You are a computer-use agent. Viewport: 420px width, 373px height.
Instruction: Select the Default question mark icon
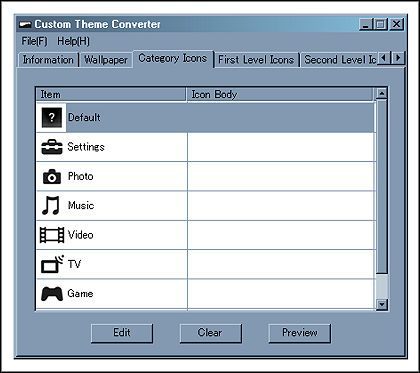pyautogui.click(x=52, y=117)
